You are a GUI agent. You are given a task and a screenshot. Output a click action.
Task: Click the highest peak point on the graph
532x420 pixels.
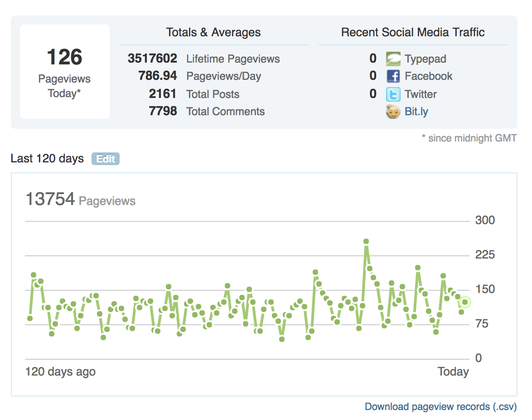tap(366, 242)
